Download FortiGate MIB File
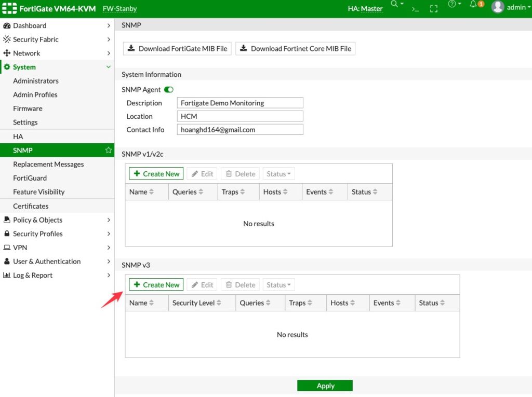 pos(177,48)
